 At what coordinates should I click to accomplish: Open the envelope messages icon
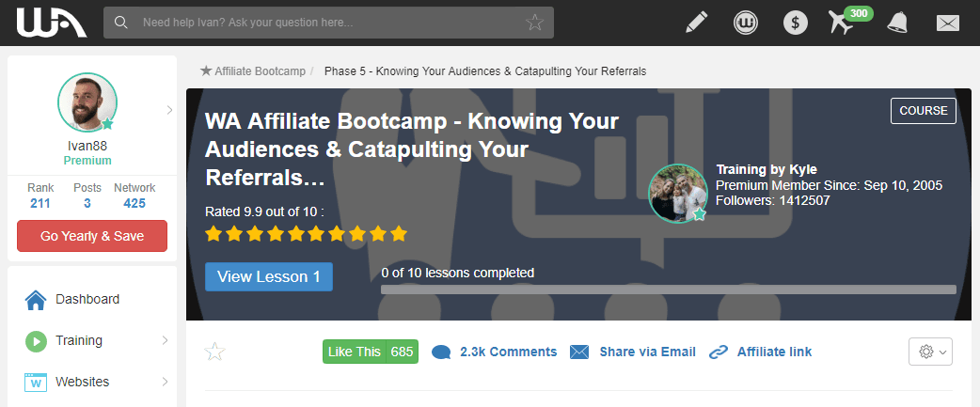[947, 23]
